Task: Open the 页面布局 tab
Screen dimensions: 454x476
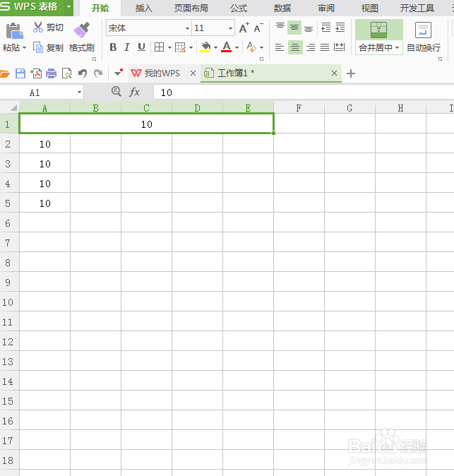Action: pos(191,8)
